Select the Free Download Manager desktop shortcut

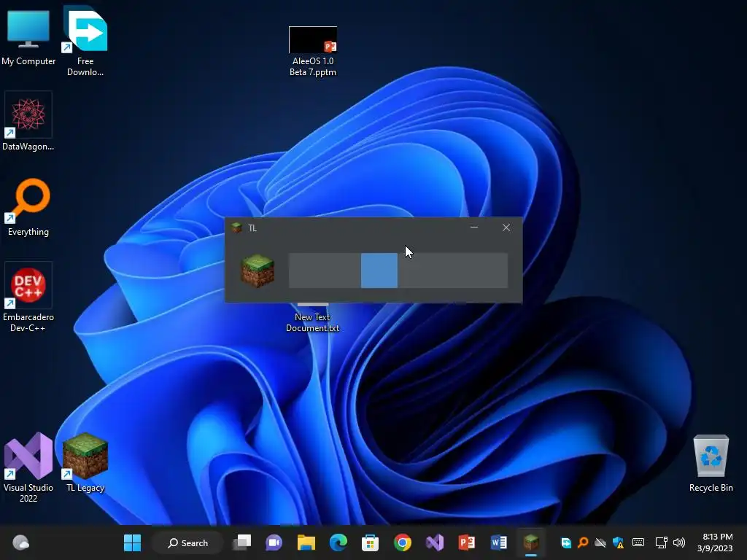pos(85,41)
